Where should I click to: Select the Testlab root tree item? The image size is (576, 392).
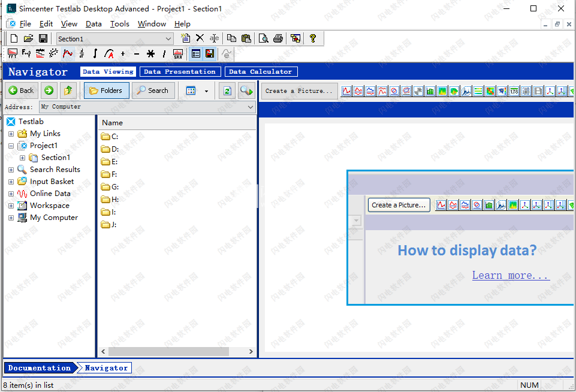coord(25,122)
